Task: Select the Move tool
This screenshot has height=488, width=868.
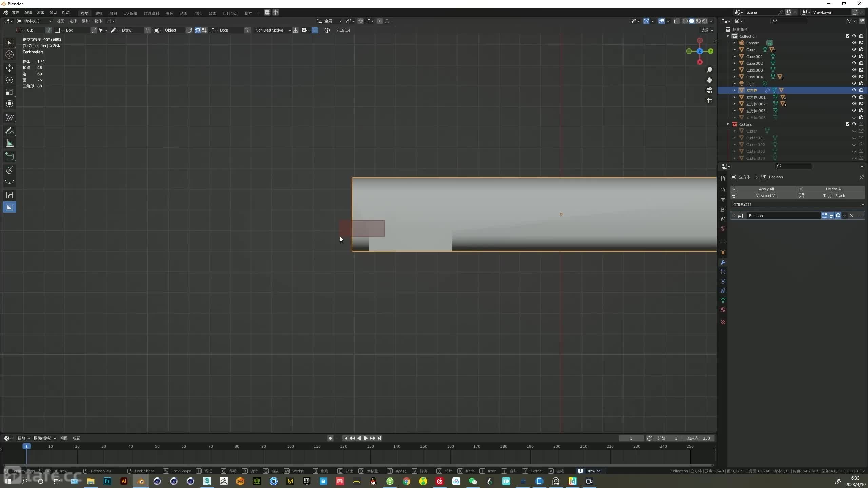Action: click(x=9, y=68)
